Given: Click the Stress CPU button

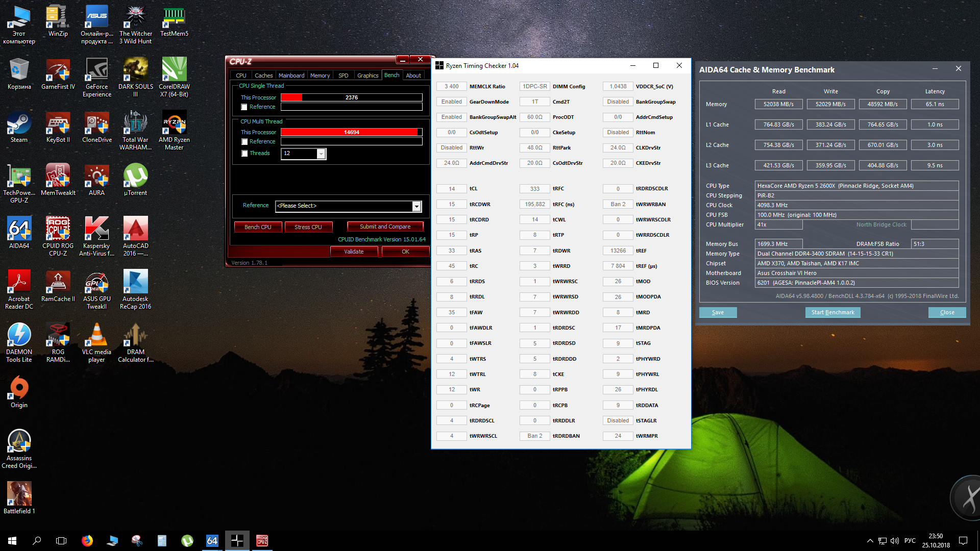Looking at the screenshot, I should [x=308, y=227].
